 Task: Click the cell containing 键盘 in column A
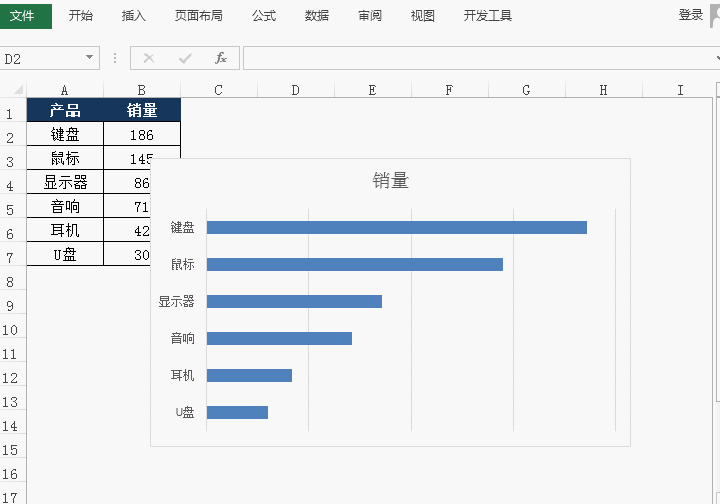65,134
